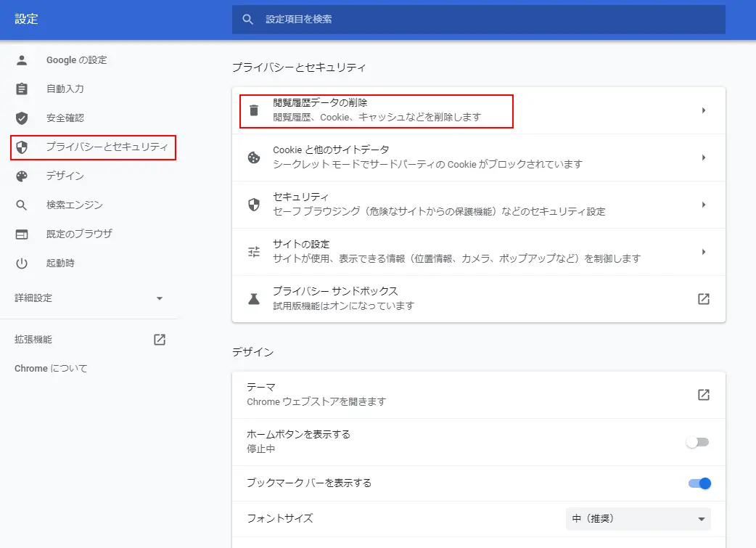Click the external link icon in テーマ row

pyautogui.click(x=704, y=395)
